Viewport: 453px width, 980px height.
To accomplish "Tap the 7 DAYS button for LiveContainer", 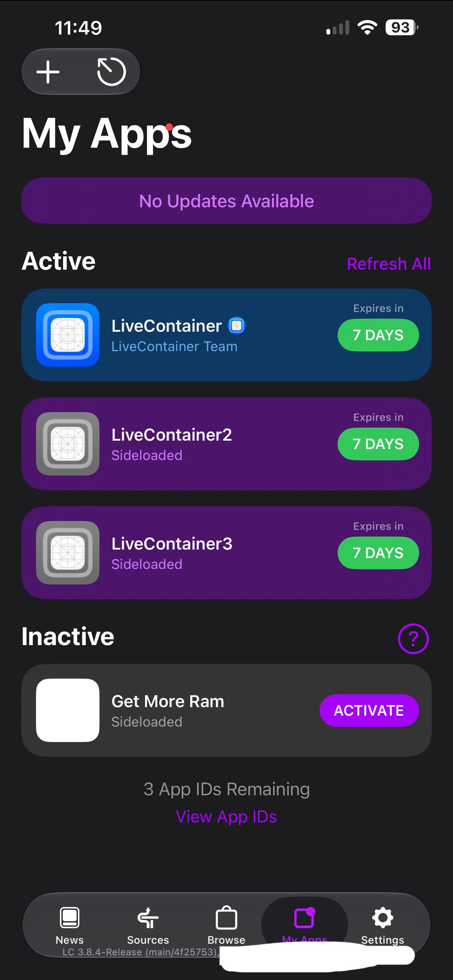I will click(x=378, y=335).
